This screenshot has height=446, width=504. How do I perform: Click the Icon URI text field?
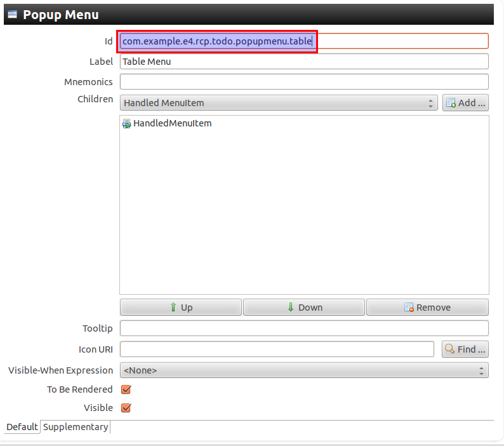(x=277, y=349)
